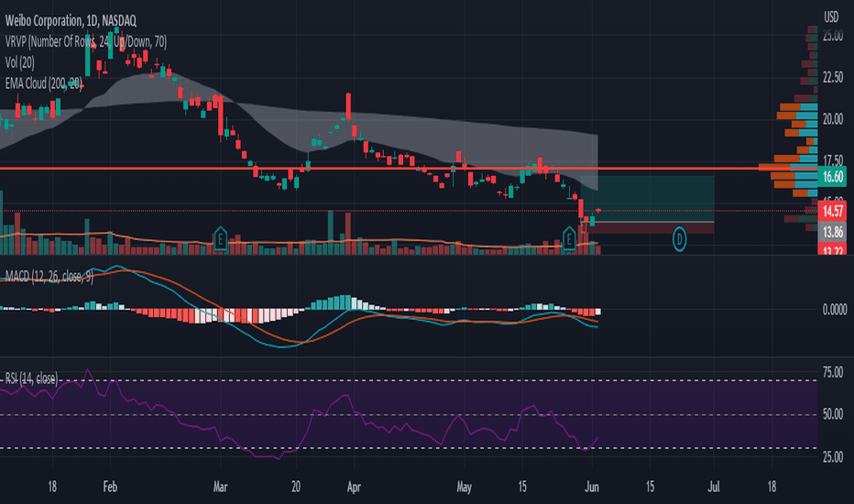Click the 75.00 RSI axis label
The height and width of the screenshot is (504, 854).
(x=833, y=373)
